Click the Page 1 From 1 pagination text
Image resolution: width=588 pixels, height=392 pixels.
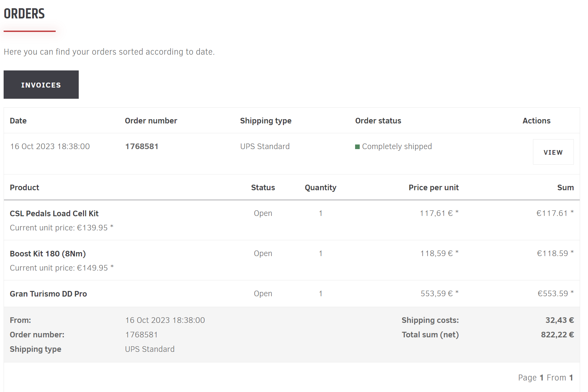point(546,378)
